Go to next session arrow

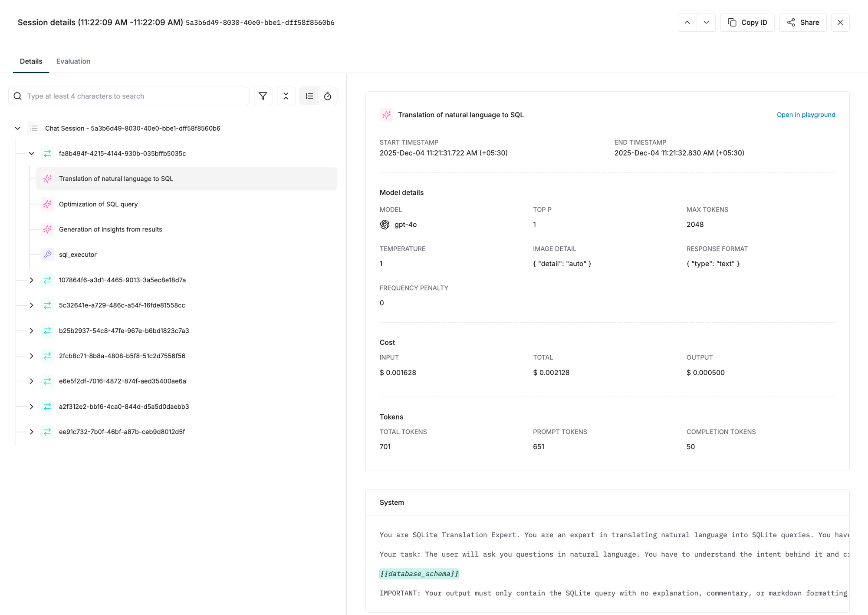click(706, 23)
